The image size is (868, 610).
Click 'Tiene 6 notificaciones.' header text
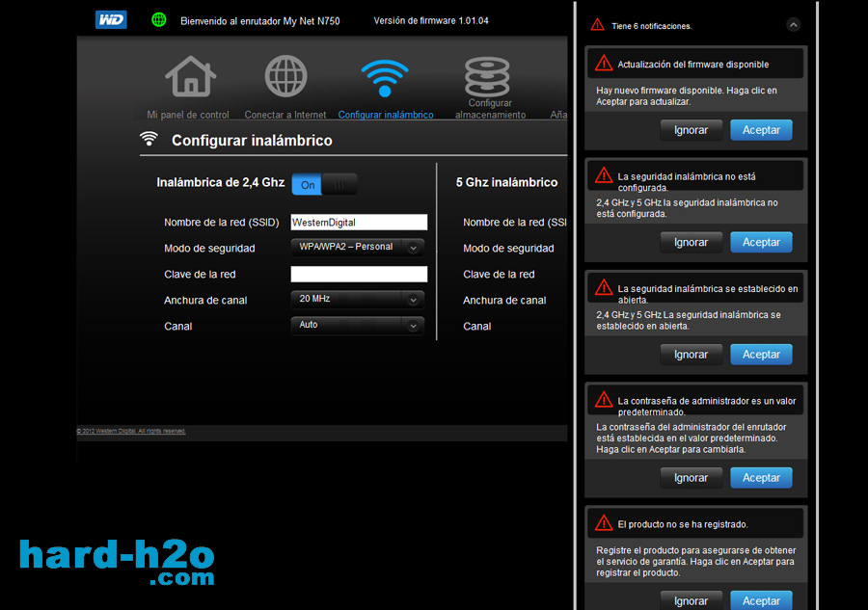coord(652,26)
